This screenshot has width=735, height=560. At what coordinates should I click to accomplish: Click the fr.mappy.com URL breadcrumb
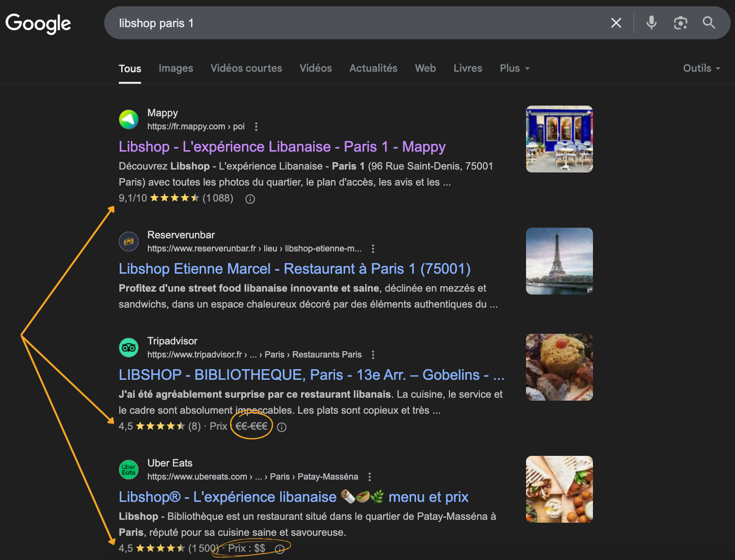196,126
